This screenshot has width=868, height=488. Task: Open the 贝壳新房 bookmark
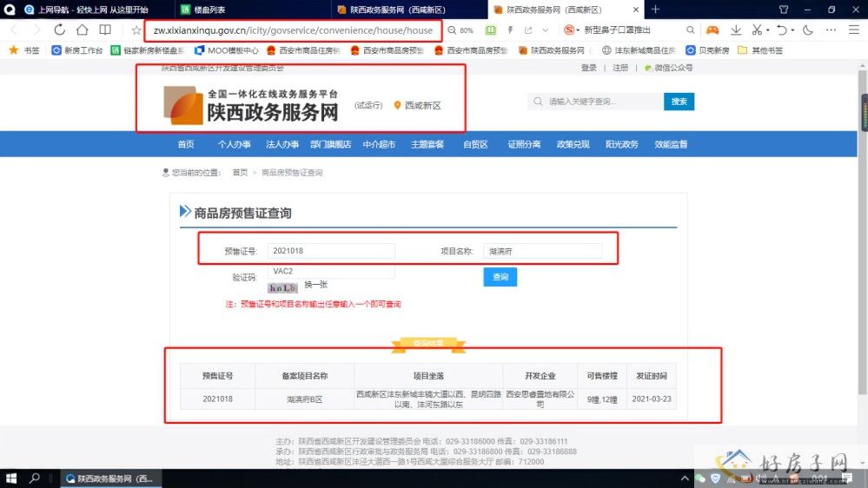coord(707,50)
